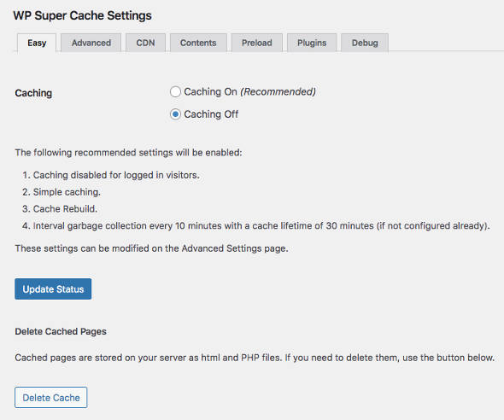
Task: Click 'These settings can be modified' sentence
Action: pyautogui.click(x=152, y=248)
